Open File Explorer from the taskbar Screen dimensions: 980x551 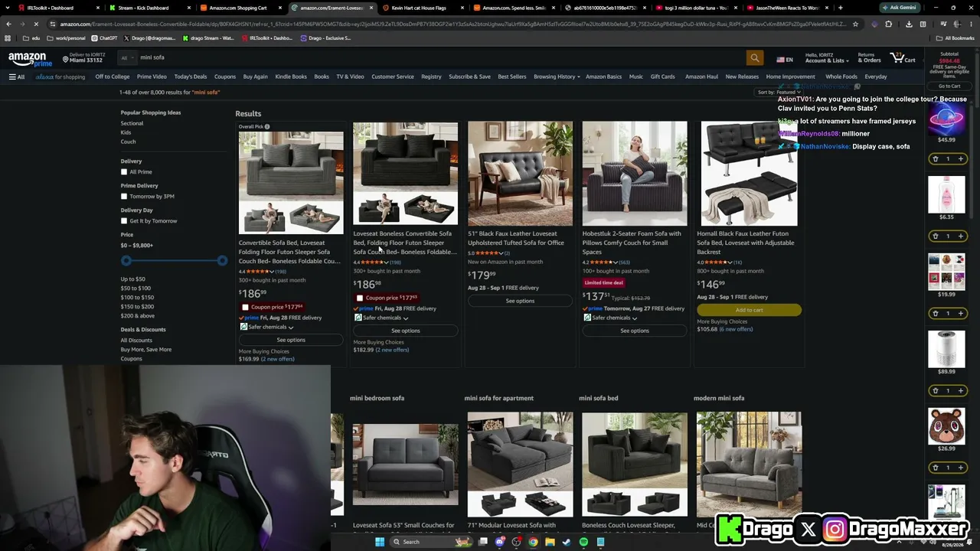pos(550,542)
